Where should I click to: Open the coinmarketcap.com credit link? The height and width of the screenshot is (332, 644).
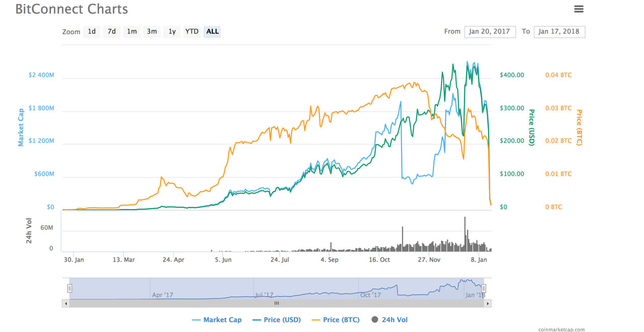coord(561,329)
